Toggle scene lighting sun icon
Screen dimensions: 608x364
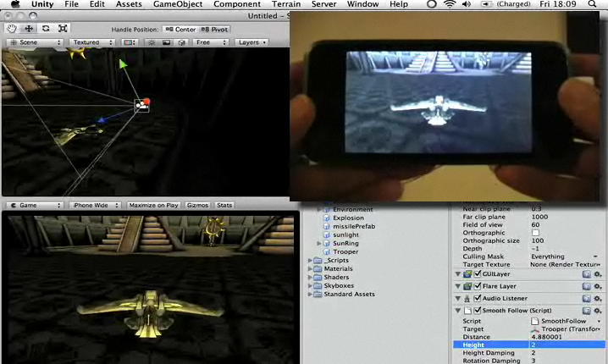[152, 42]
